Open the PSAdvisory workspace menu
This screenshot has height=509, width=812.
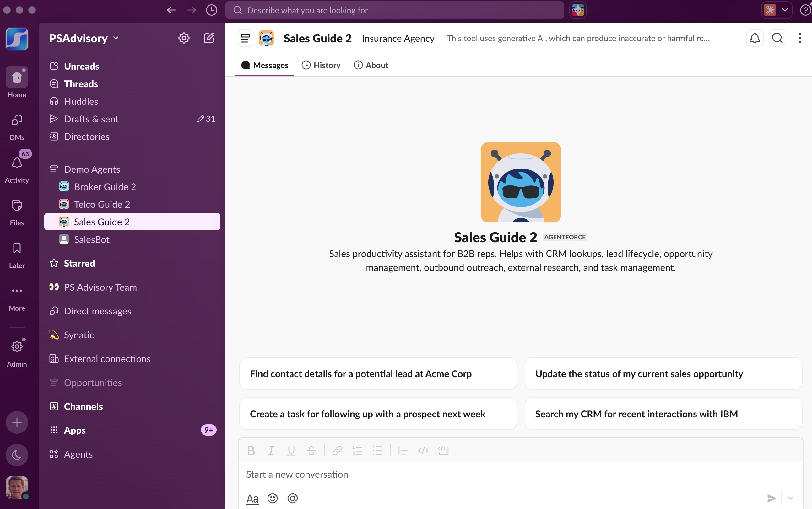point(84,38)
